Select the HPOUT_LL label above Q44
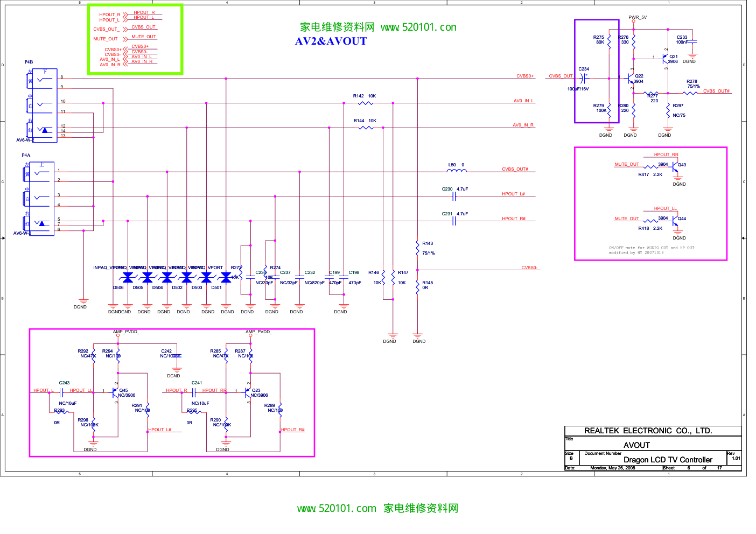Viewport: 756px width, 534px height. (x=666, y=208)
